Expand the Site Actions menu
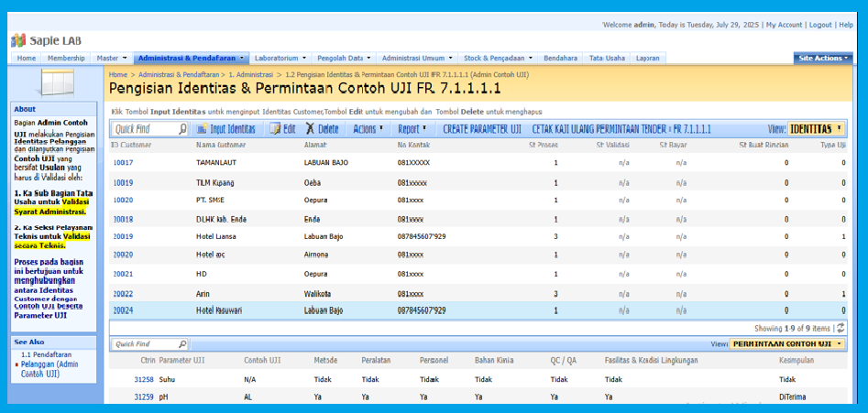This screenshot has width=868, height=413. pos(823,58)
